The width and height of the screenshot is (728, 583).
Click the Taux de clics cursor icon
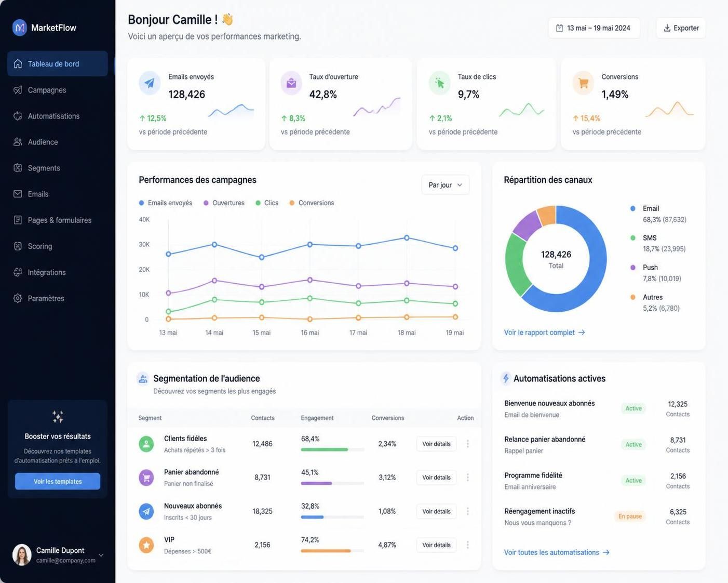(x=440, y=83)
